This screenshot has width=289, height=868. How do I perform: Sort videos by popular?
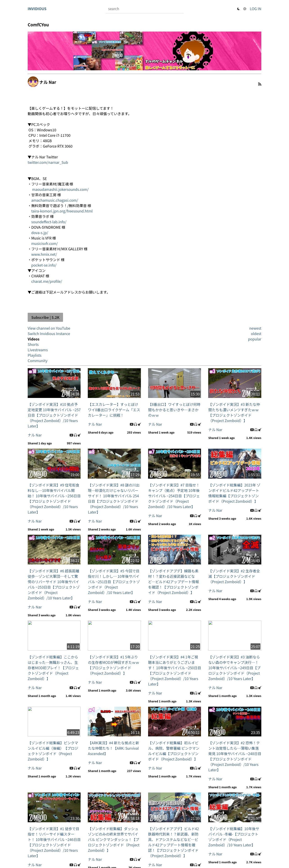point(254,339)
